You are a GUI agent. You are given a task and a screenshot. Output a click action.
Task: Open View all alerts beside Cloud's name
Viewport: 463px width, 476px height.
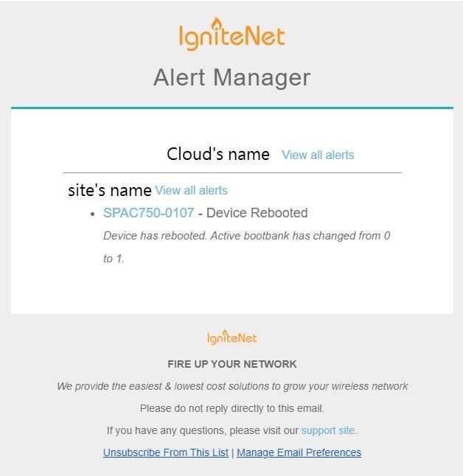point(318,155)
